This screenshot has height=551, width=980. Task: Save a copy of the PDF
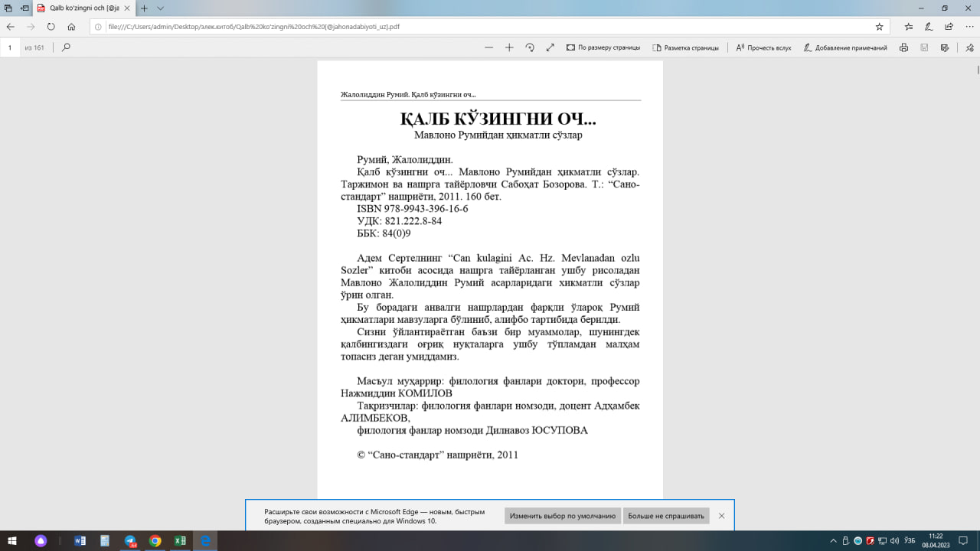[x=924, y=47]
